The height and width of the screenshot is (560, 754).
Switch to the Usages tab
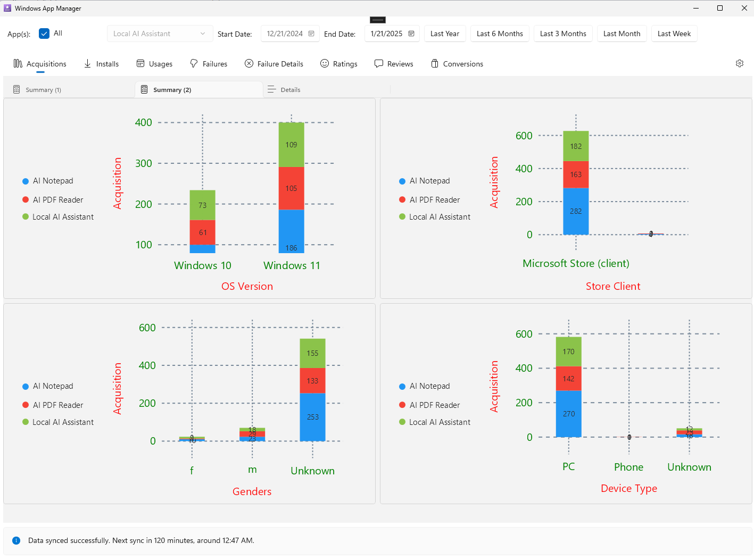[155, 64]
